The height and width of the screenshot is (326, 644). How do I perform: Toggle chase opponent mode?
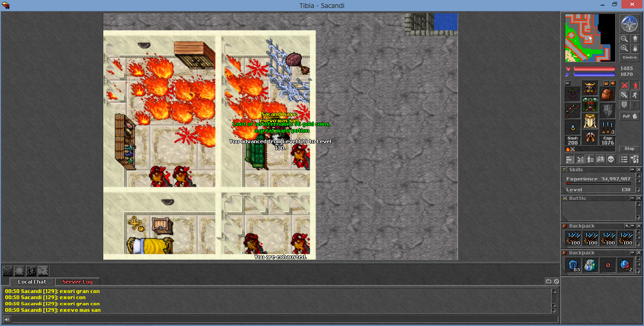[635, 95]
